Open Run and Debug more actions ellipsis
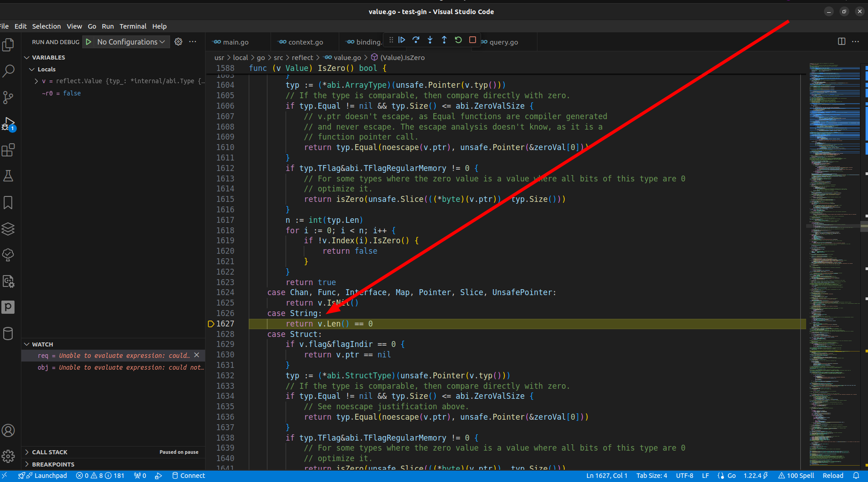868x482 pixels. [193, 42]
